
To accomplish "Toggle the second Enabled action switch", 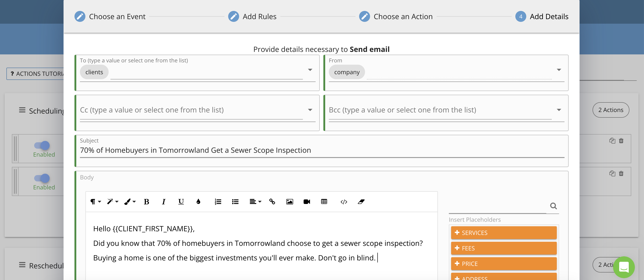I will tap(42, 178).
